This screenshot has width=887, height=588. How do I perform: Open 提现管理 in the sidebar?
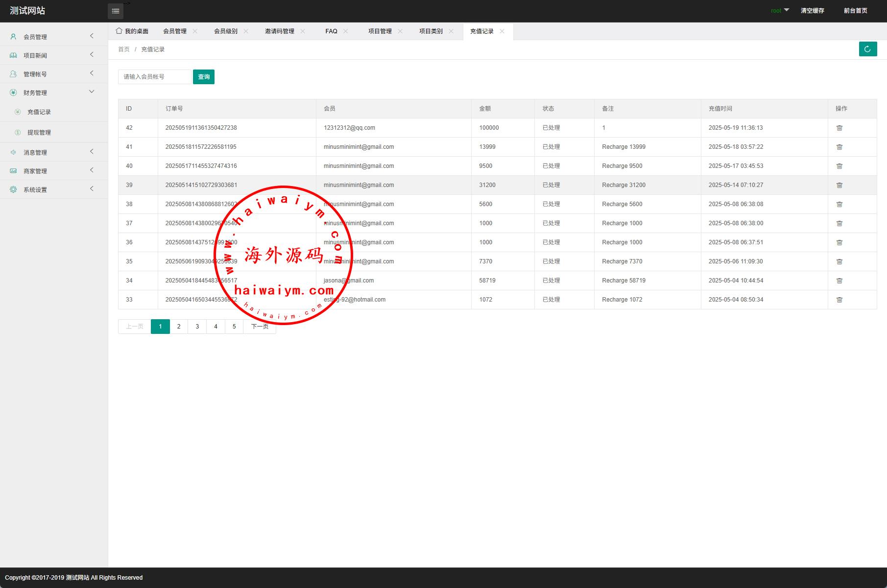(x=39, y=132)
